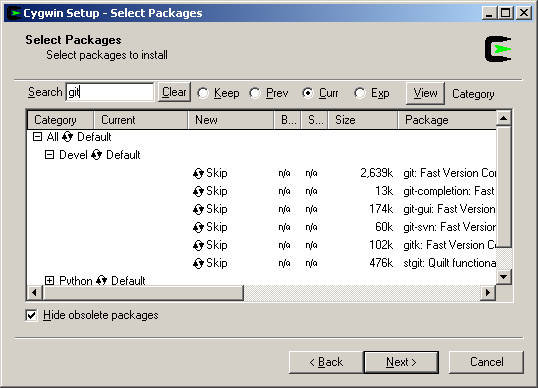Clear the search box with Clear button
Viewport: 538px width, 388px height.
174,92
